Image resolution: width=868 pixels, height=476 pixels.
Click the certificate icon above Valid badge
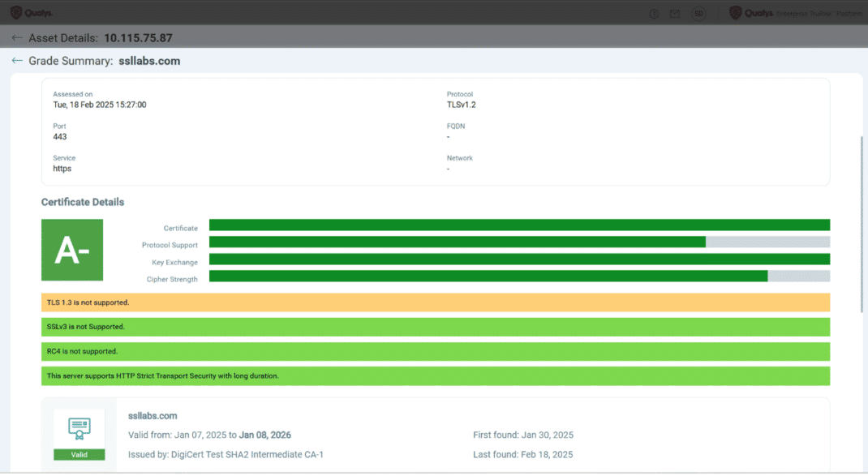[x=79, y=428]
